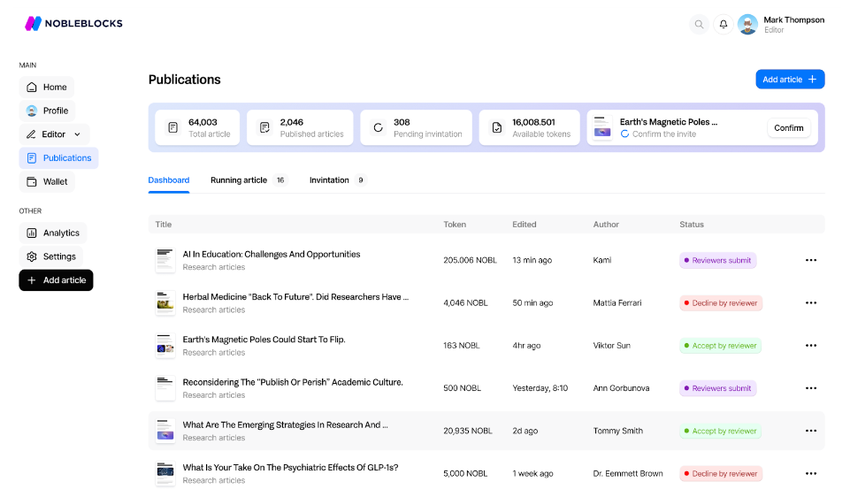Open options menu for AI In Education row

tap(811, 260)
